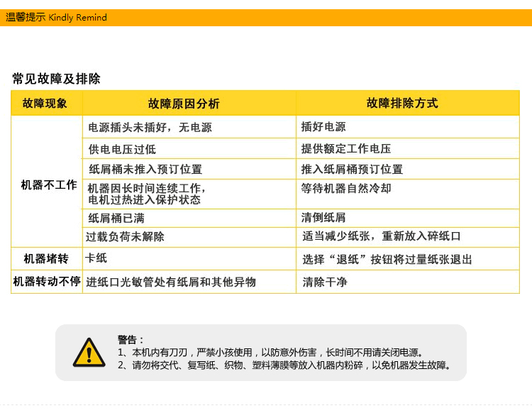
Task: Click the '故障原因分析' column header
Action: [x=184, y=104]
